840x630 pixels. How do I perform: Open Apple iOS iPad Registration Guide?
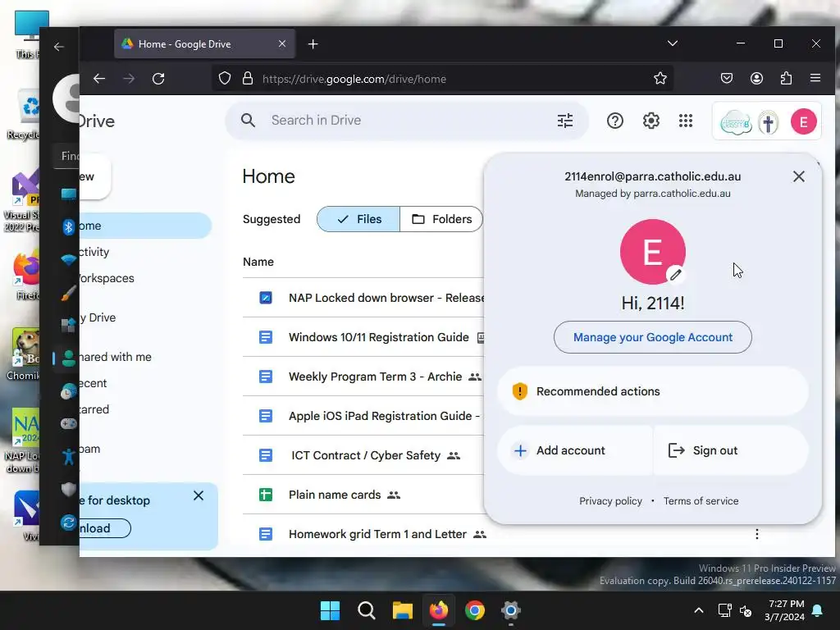click(363, 416)
